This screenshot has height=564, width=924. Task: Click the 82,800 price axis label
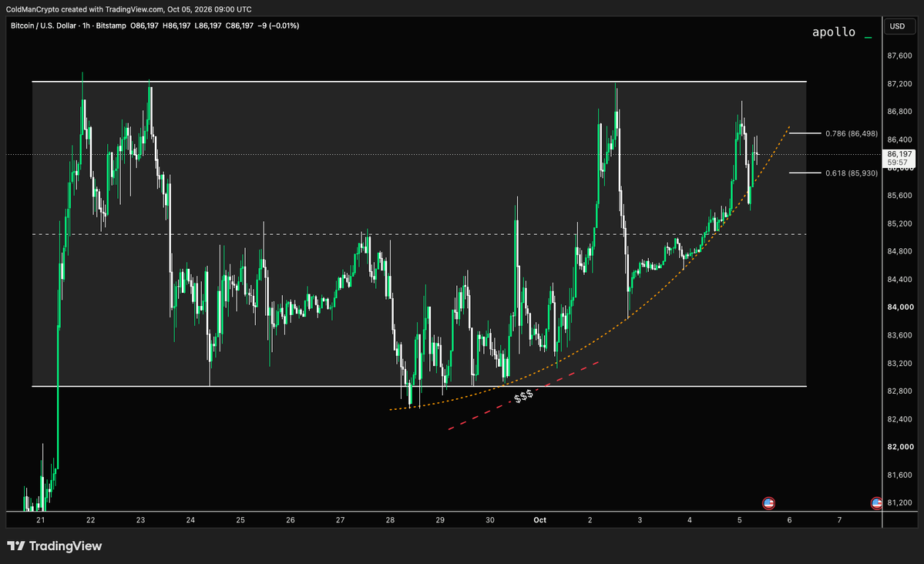click(899, 391)
